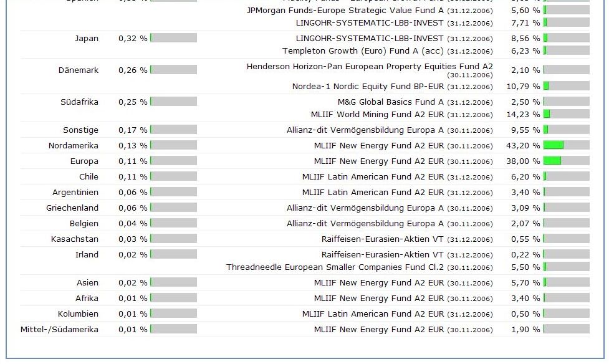The image size is (609, 364).
Task: Click the fund share value '14,23 %'
Action: (x=523, y=115)
